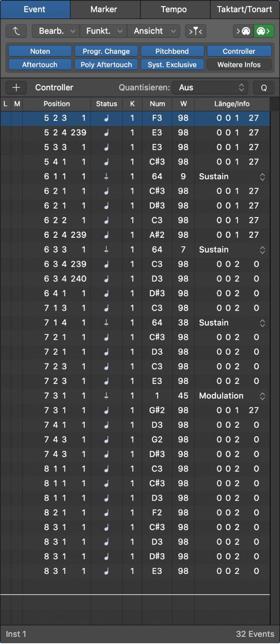Toggle the Aftertouch event filter
Viewport: 280px width, 644px height.
[x=40, y=65]
